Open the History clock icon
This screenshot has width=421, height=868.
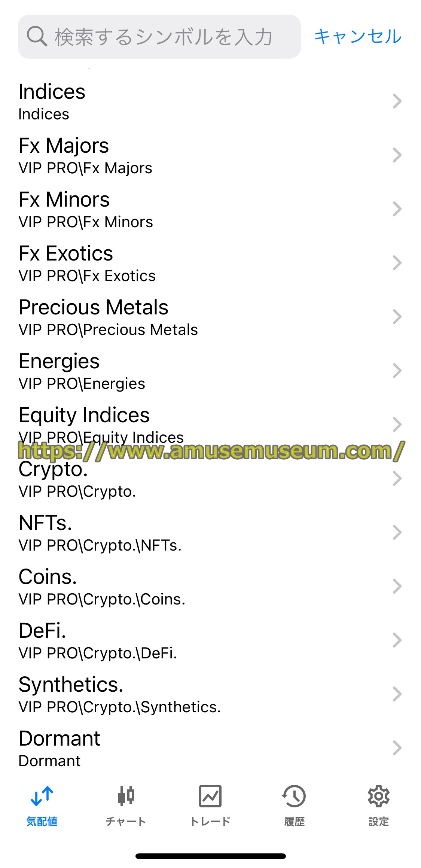(294, 796)
